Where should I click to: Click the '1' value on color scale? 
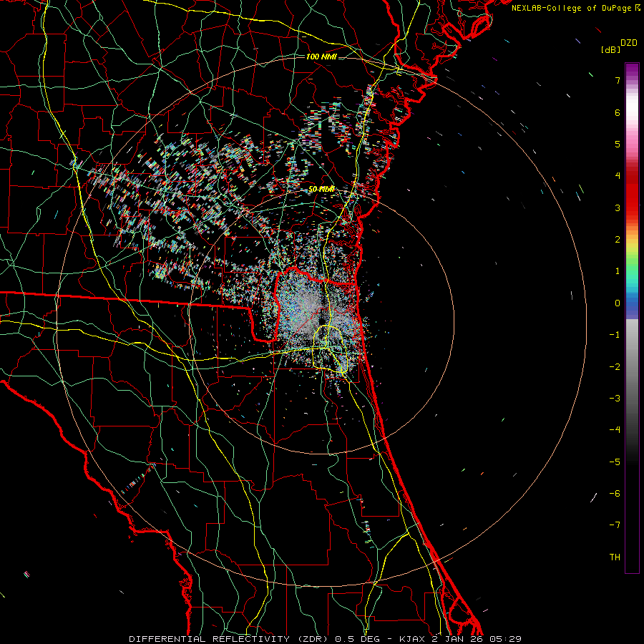coord(618,271)
